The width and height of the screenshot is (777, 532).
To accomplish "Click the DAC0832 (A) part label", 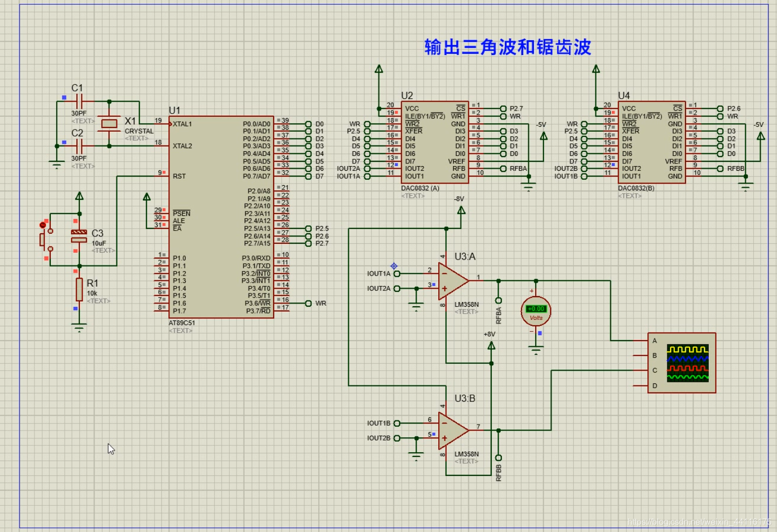I will tap(420, 188).
